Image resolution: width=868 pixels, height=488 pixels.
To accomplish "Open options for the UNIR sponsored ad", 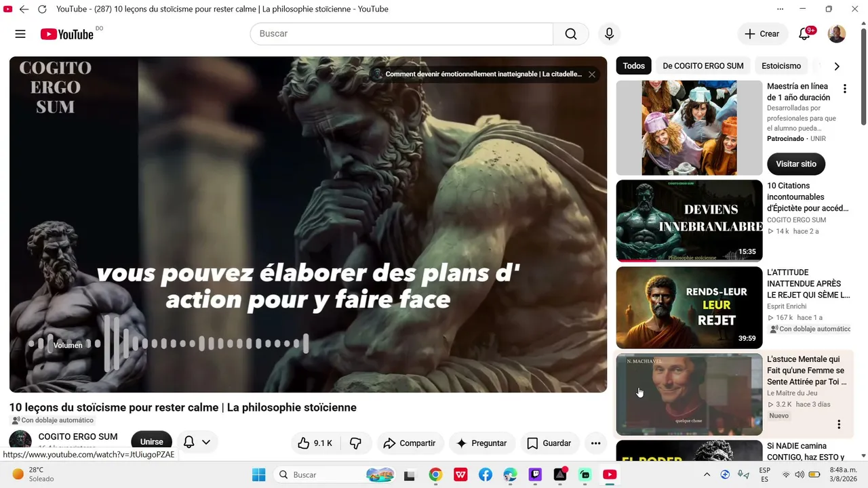I will 845,89.
